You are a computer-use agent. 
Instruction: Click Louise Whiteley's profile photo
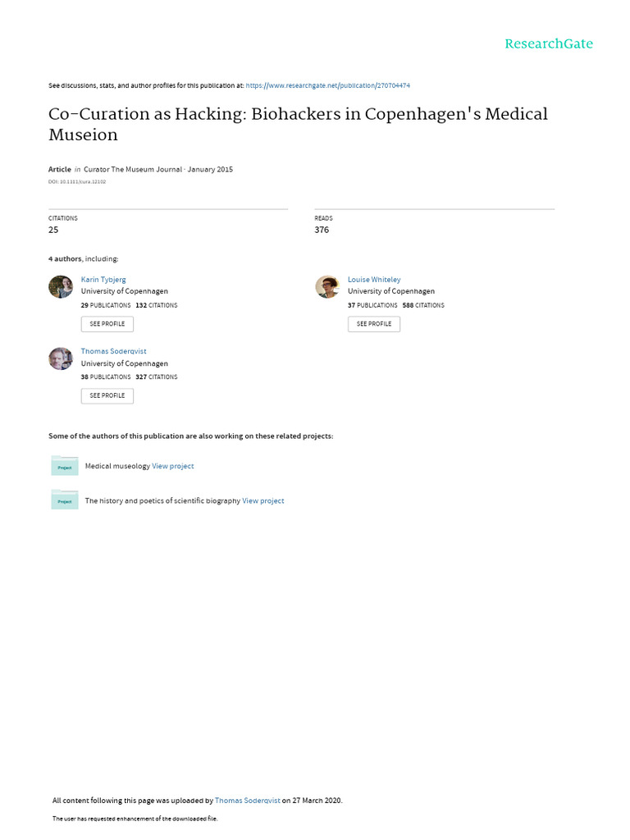point(327,287)
